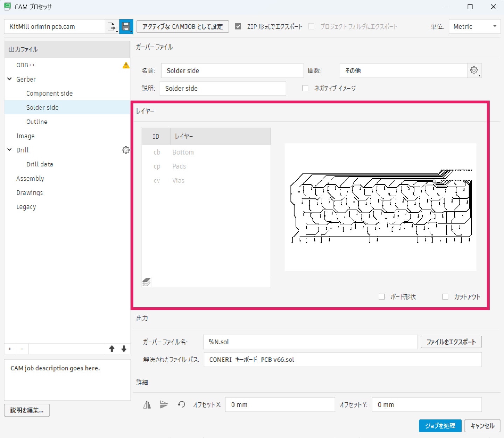Click the ファイルをエクスポート button
Screen dimensions: 504x438
pos(451,342)
